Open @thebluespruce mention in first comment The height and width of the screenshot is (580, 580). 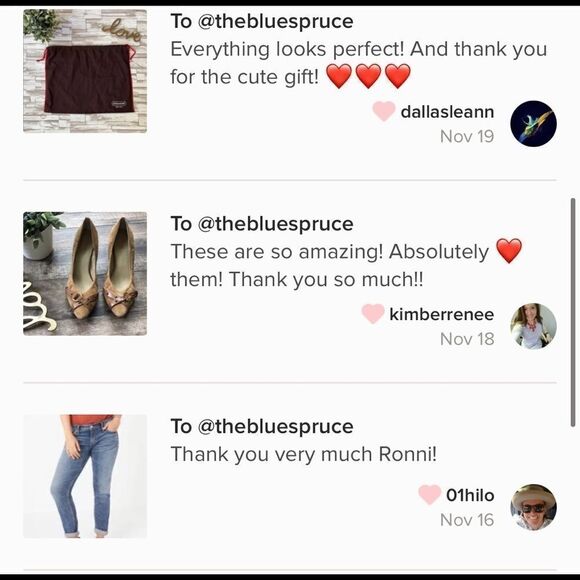[275, 21]
